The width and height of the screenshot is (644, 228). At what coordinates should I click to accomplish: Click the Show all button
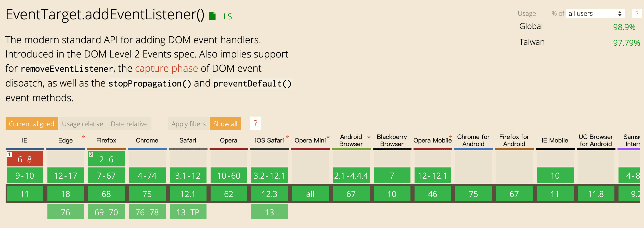(225, 124)
